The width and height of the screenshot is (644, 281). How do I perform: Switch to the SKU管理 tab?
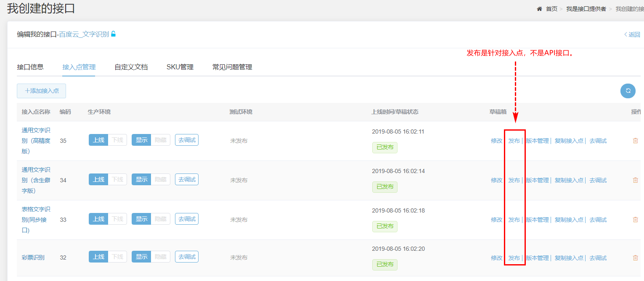tap(180, 67)
